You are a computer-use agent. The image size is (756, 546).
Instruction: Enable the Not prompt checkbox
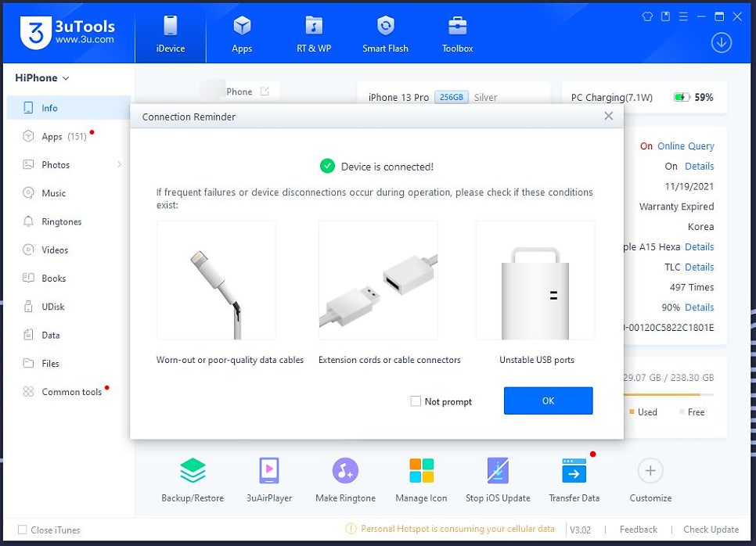(415, 401)
